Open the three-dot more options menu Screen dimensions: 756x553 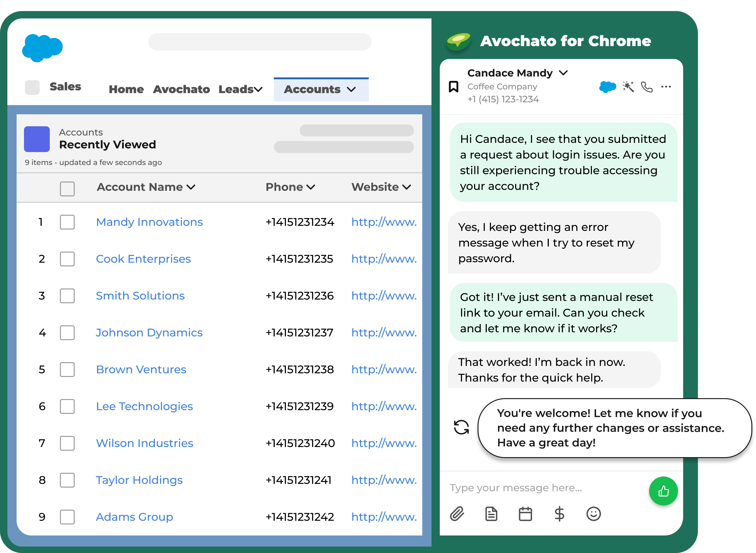tap(666, 87)
